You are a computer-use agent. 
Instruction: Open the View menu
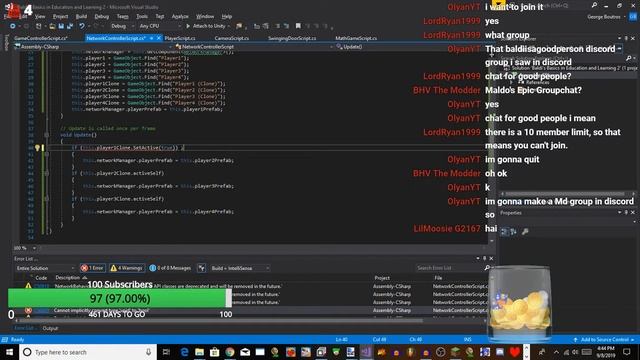40,16
